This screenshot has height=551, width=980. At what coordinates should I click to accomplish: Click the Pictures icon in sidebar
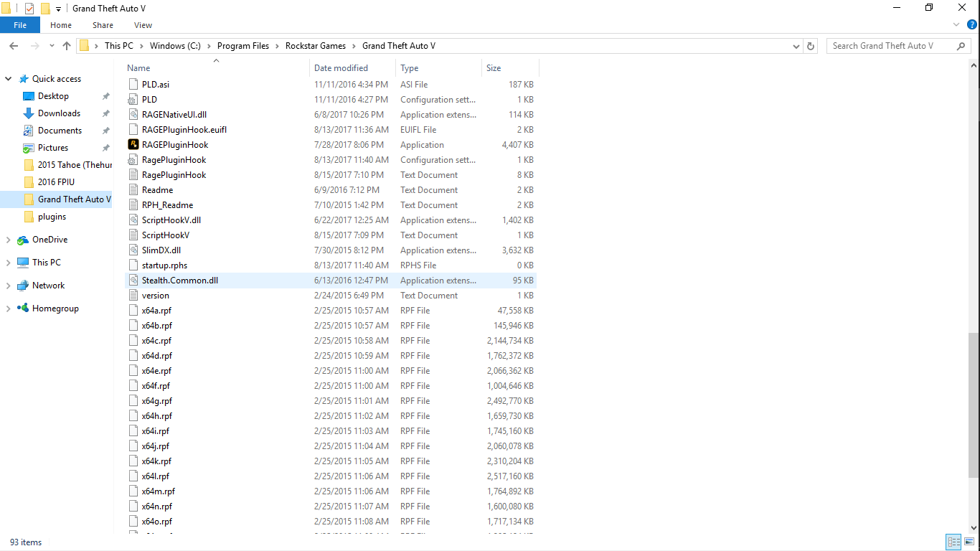tap(29, 148)
